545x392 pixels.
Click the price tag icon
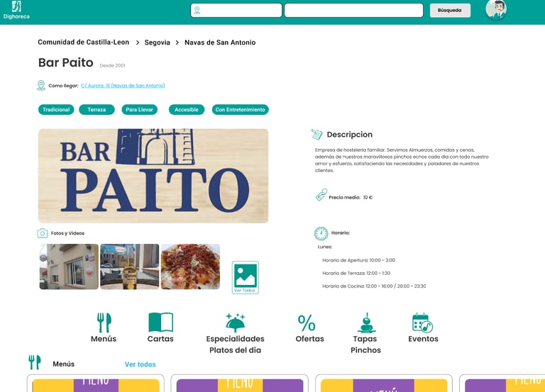click(321, 195)
